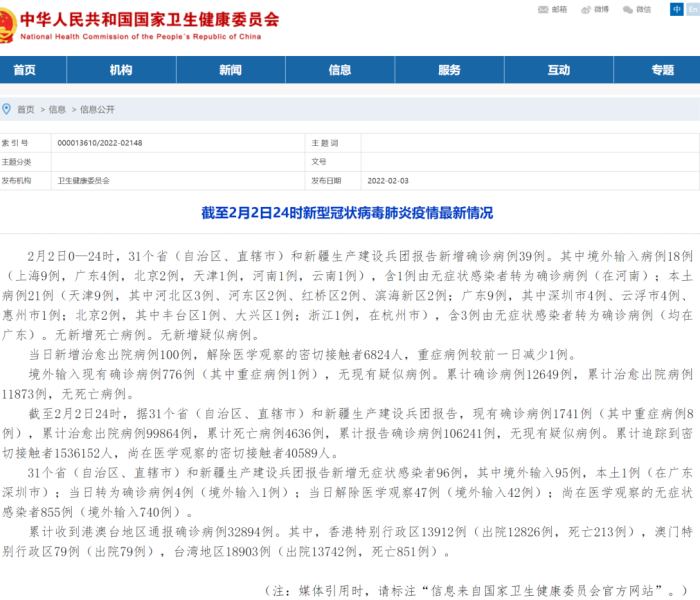Switch language to En English
This screenshot has height=600, width=700.
pos(693,9)
